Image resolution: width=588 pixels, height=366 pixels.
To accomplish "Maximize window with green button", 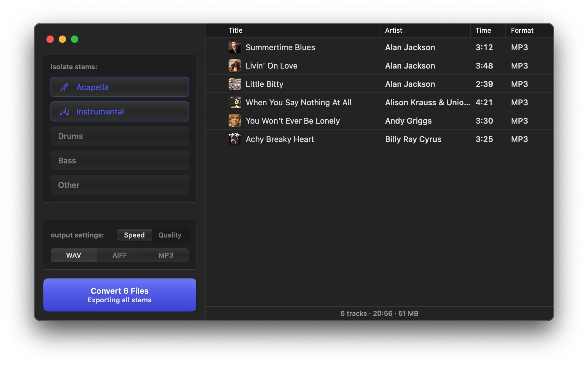I will click(75, 39).
